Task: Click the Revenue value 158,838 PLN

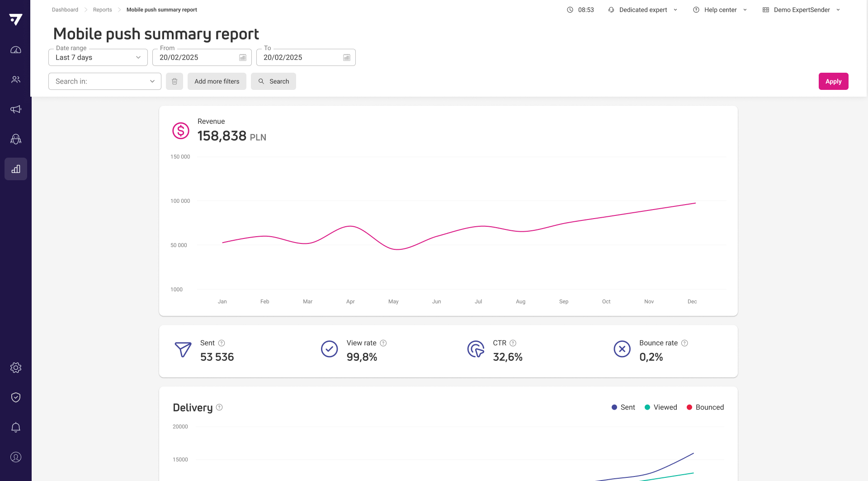Action: click(x=232, y=136)
